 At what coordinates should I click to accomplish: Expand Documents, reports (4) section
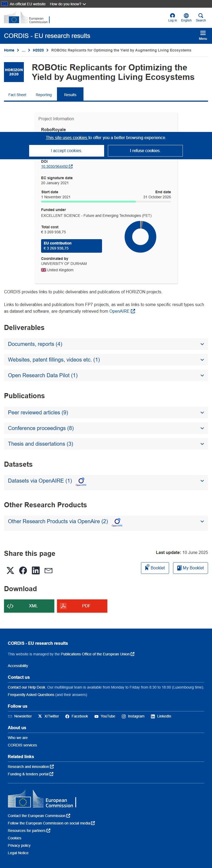point(106,344)
